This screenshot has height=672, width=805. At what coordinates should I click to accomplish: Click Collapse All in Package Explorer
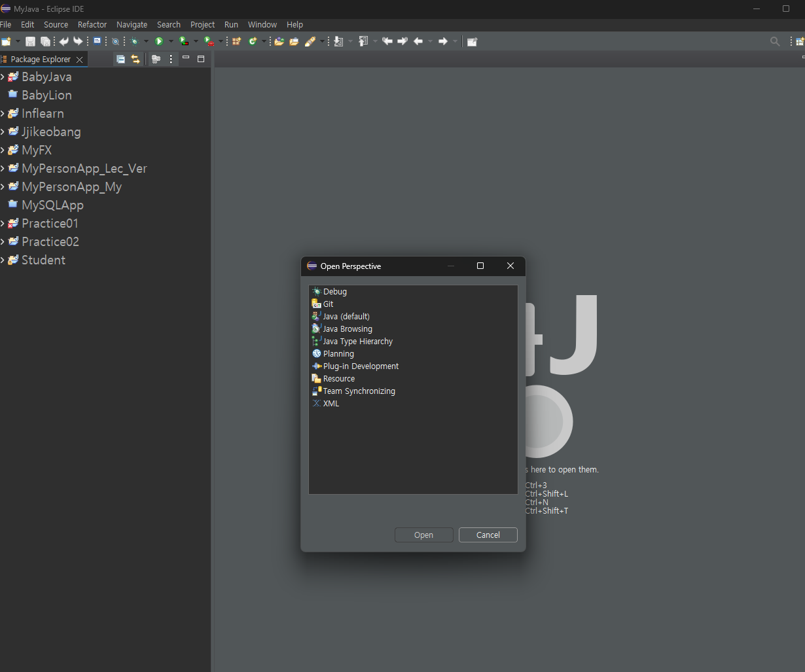[x=120, y=59]
